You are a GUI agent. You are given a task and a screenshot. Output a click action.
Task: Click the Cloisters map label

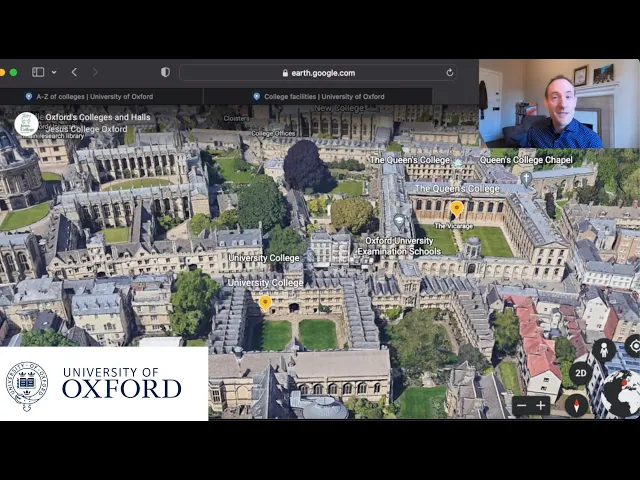click(x=236, y=118)
